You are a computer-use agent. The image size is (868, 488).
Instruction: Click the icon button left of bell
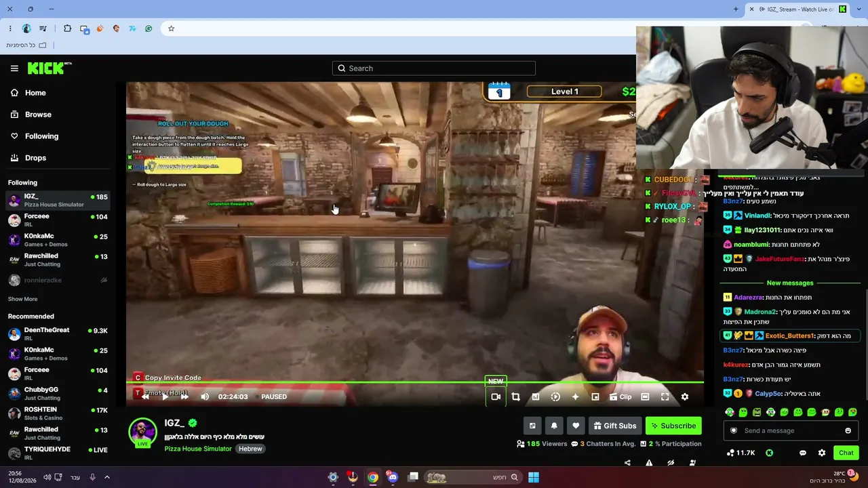coord(532,426)
